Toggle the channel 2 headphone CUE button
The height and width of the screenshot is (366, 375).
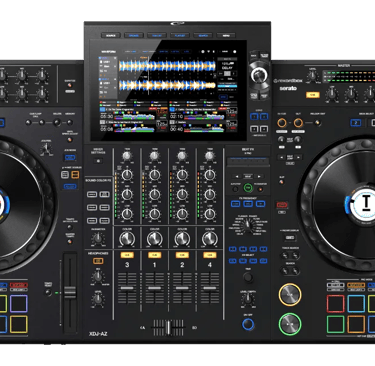182,255
